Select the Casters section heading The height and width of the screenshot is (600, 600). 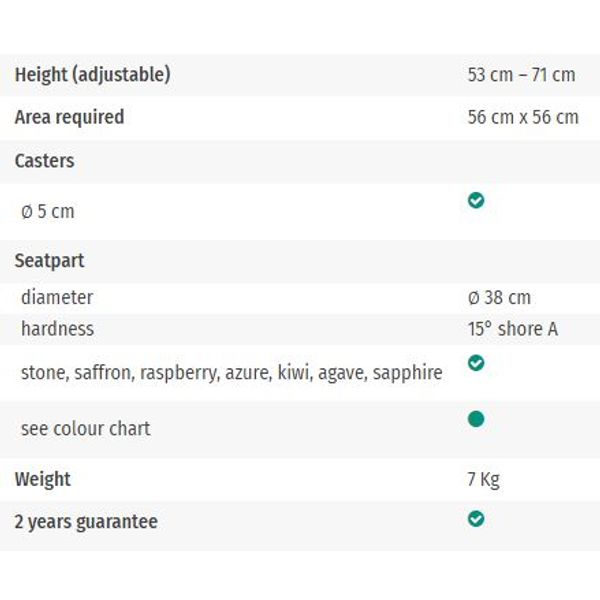[x=44, y=161]
